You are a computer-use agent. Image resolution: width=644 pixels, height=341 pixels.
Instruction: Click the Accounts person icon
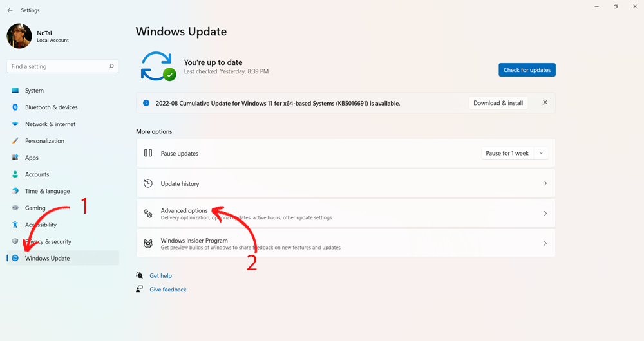15,174
